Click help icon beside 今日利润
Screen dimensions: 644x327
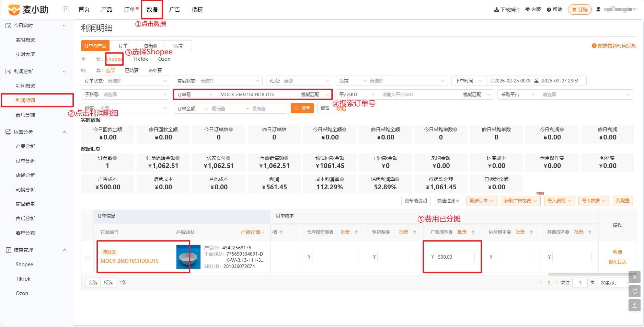pos(562,129)
